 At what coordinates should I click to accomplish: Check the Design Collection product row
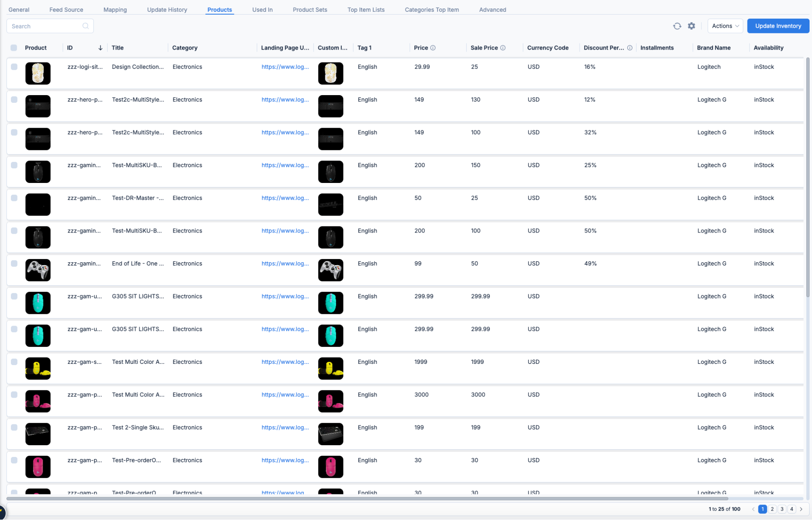point(14,67)
